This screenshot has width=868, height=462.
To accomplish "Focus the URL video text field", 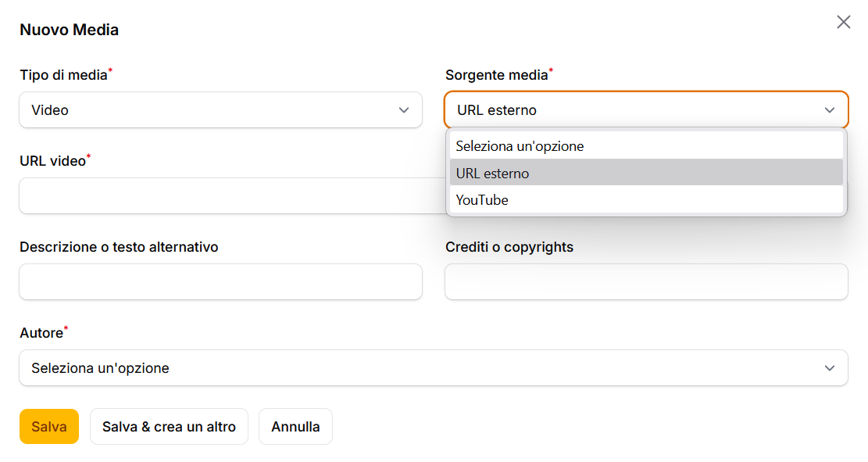I will [x=227, y=196].
